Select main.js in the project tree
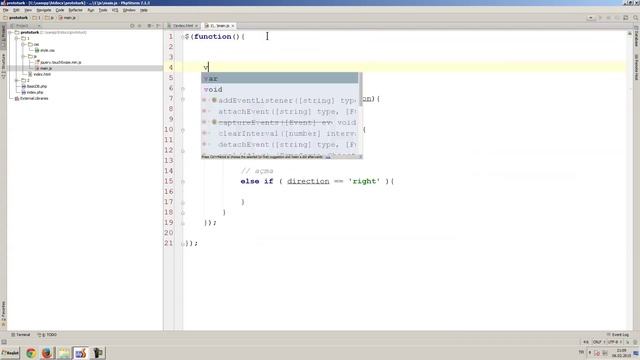The image size is (640, 360). (43, 69)
